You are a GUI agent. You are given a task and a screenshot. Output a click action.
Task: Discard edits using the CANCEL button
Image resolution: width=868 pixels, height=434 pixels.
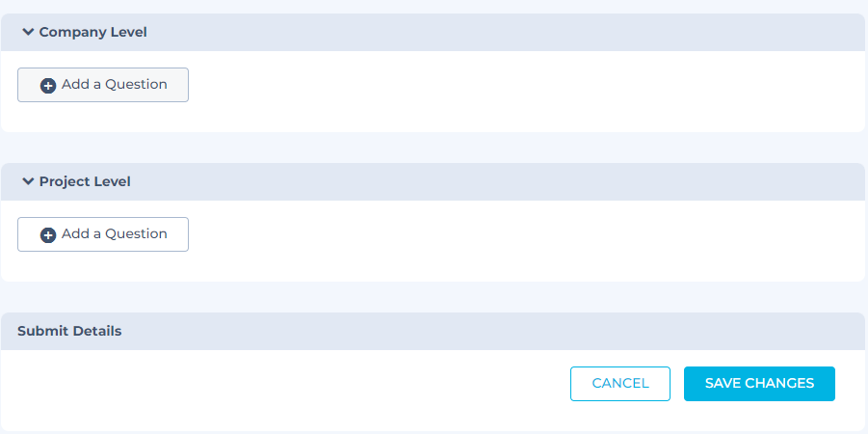pyautogui.click(x=620, y=383)
